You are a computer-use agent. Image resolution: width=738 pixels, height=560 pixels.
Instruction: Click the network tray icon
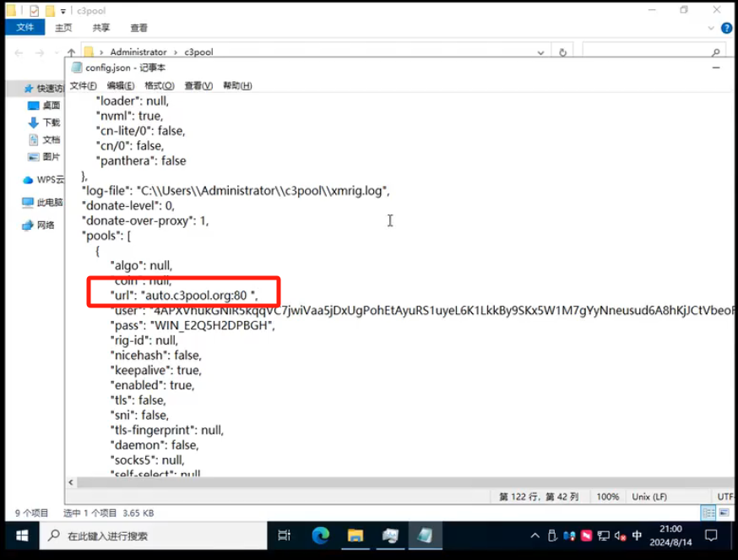tap(604, 536)
